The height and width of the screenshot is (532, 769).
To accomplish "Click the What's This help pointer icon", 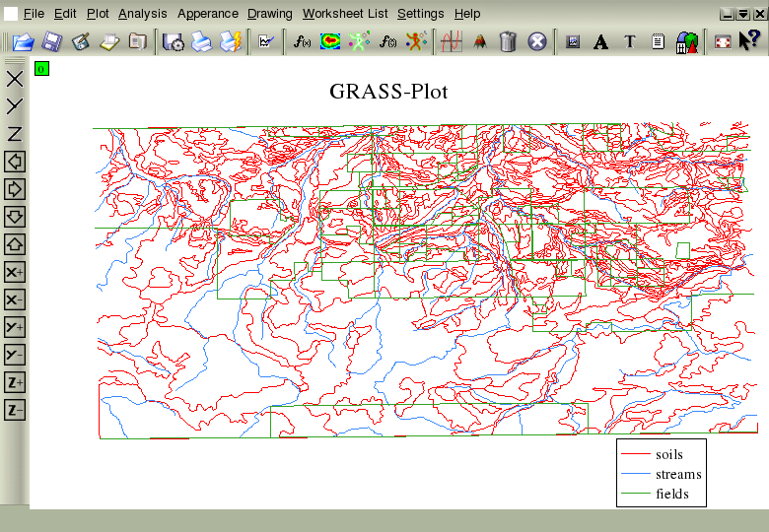I will (x=748, y=41).
